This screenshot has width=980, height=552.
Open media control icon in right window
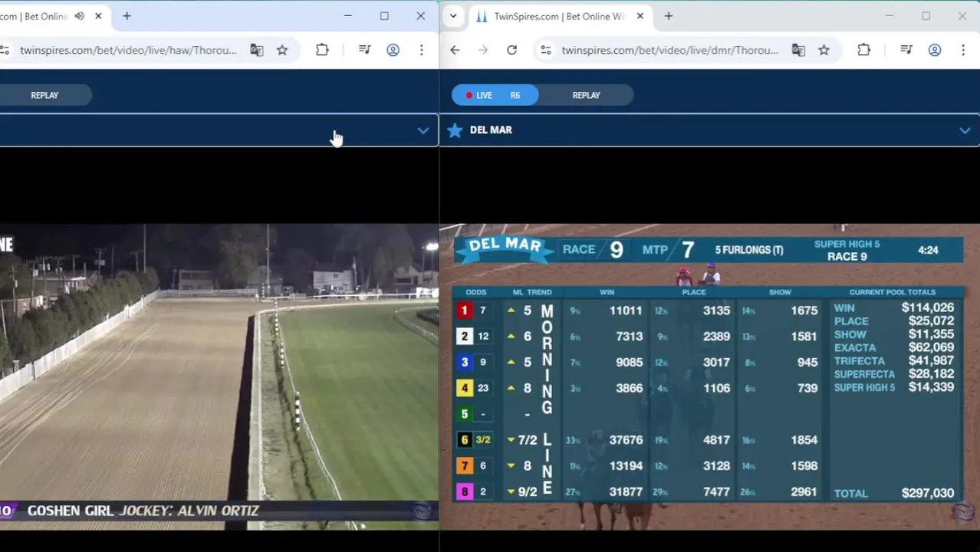point(906,50)
